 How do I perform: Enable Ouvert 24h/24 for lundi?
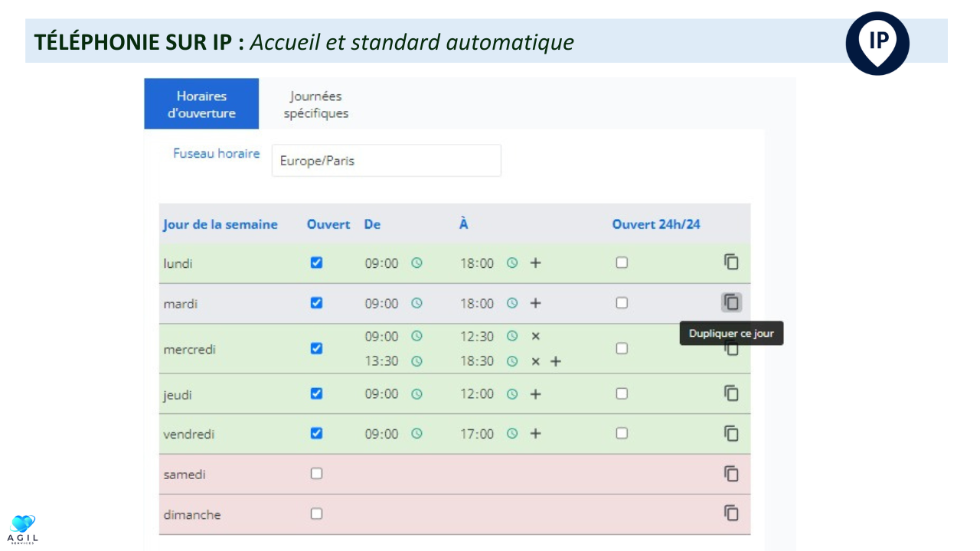point(622,262)
